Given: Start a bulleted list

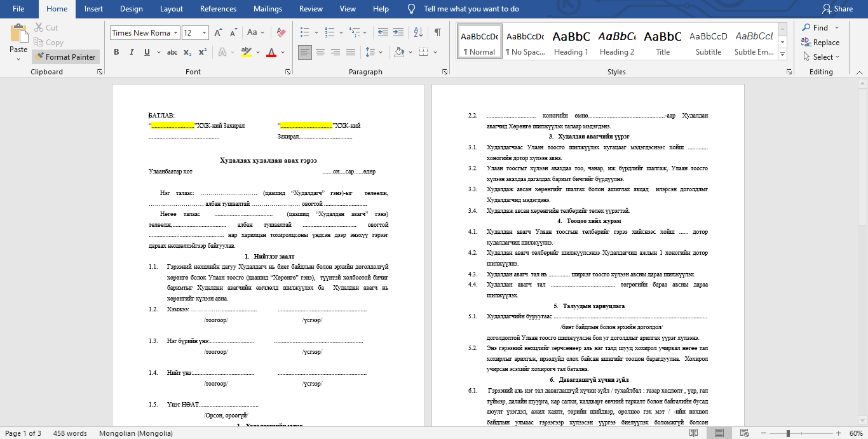Looking at the screenshot, I should coord(305,32).
